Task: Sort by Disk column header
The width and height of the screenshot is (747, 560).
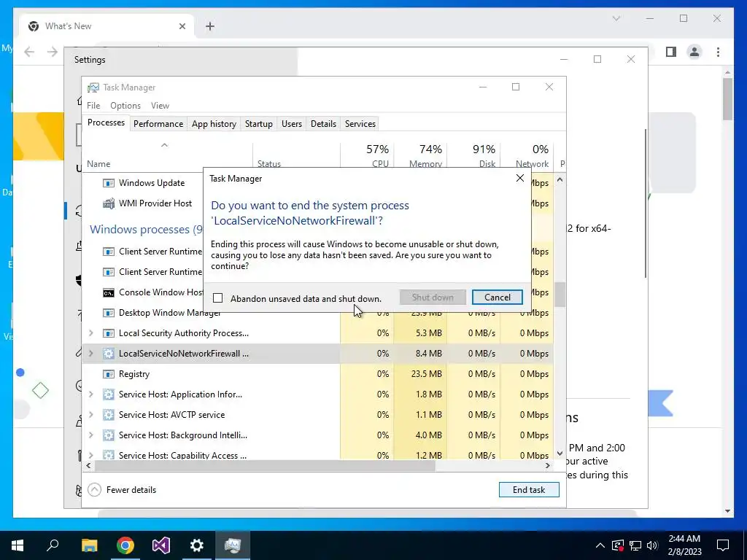Action: 474,156
